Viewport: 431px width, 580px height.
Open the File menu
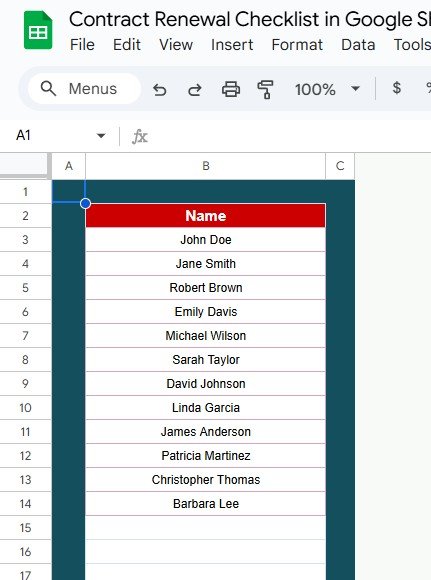coord(82,45)
